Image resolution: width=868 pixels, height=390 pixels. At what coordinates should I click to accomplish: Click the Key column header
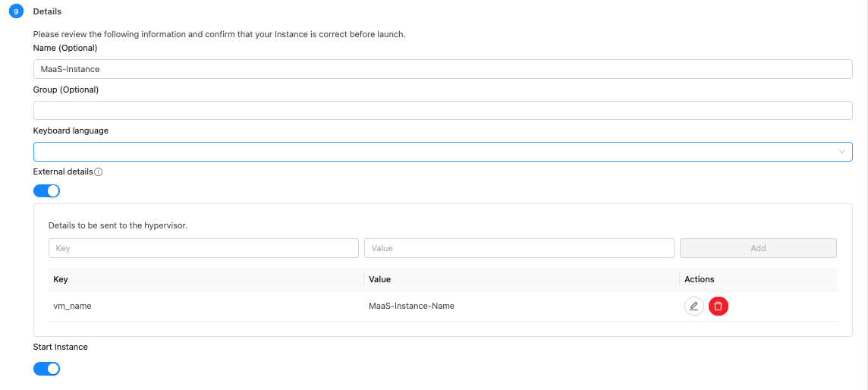point(206,279)
